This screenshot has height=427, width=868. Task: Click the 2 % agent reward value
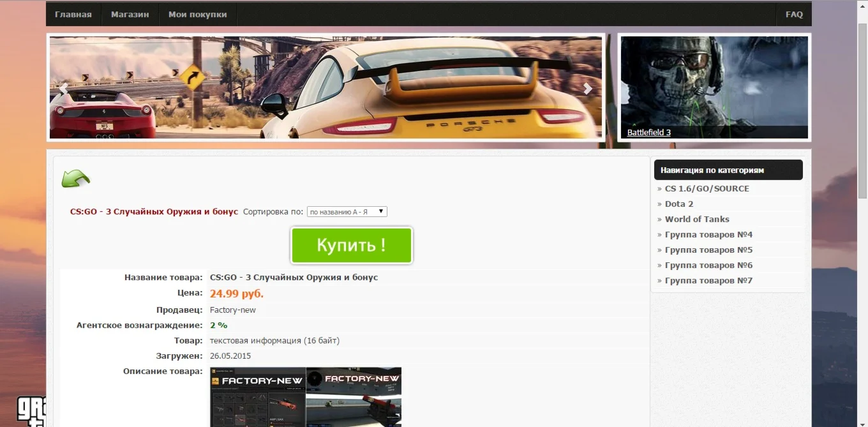[x=218, y=325]
